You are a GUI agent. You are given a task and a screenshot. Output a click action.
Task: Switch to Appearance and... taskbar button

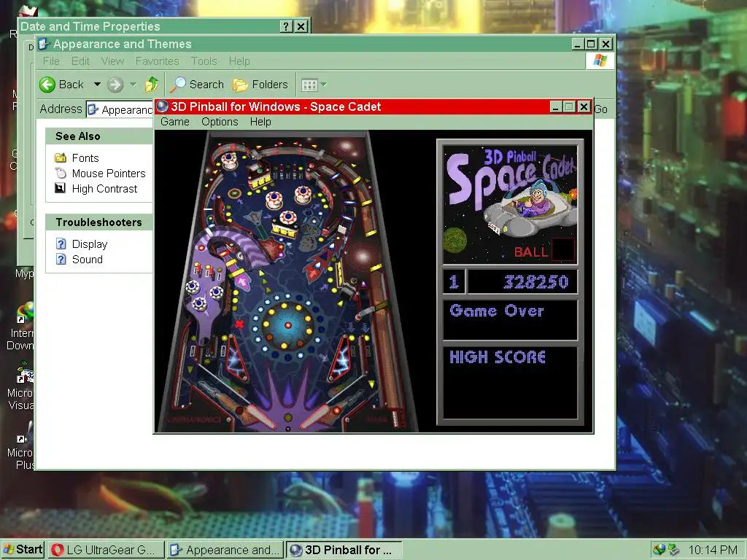(x=225, y=550)
